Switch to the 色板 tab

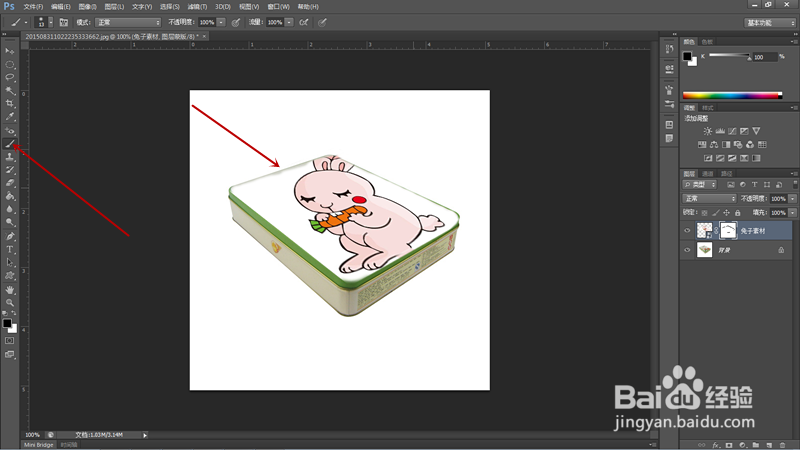(x=707, y=42)
